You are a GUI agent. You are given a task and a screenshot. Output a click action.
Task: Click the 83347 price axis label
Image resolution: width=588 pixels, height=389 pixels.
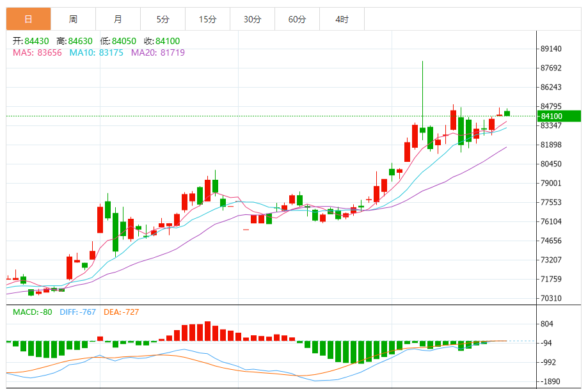coord(551,125)
